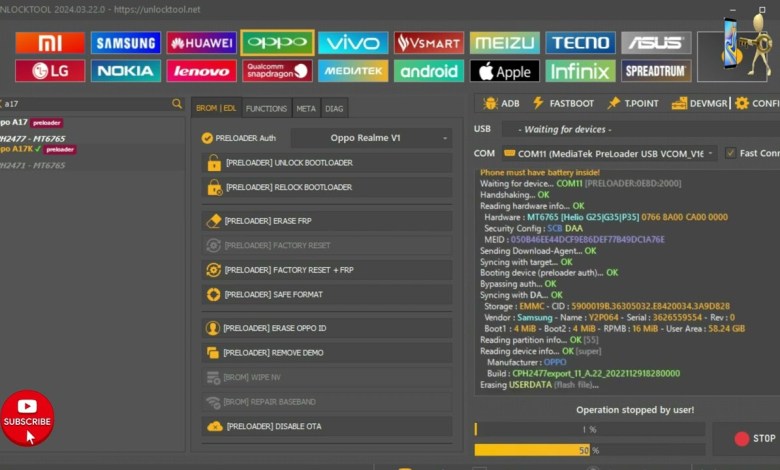Open the Vivo brand section
Screen dimensions: 780x470
353,43
